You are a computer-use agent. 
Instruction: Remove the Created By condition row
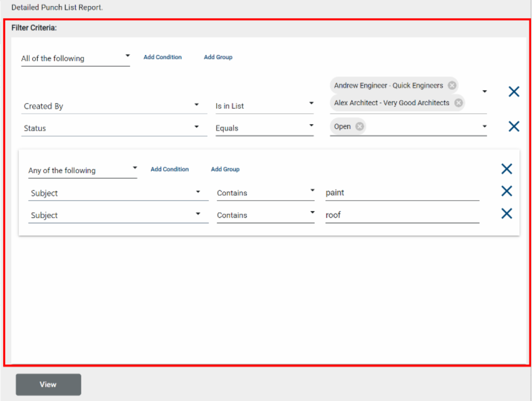coord(514,92)
